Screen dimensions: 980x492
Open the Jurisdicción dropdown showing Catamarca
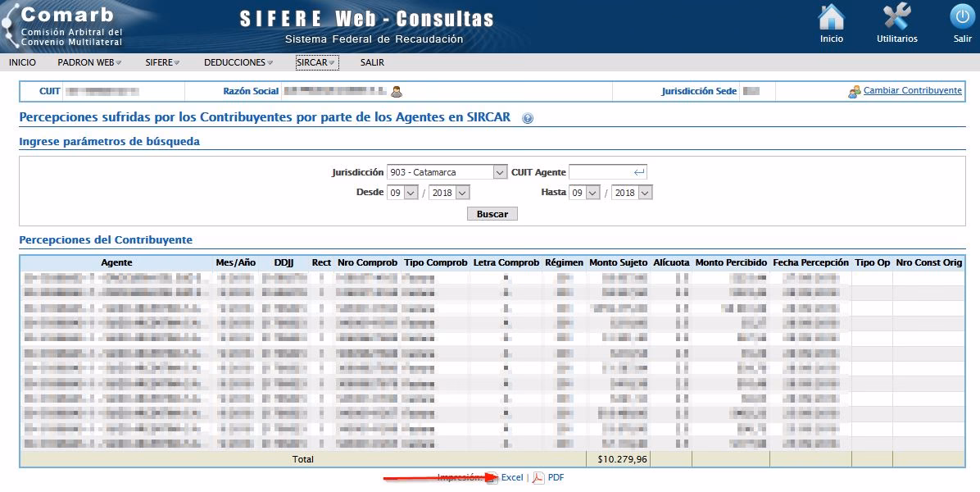pos(447,172)
